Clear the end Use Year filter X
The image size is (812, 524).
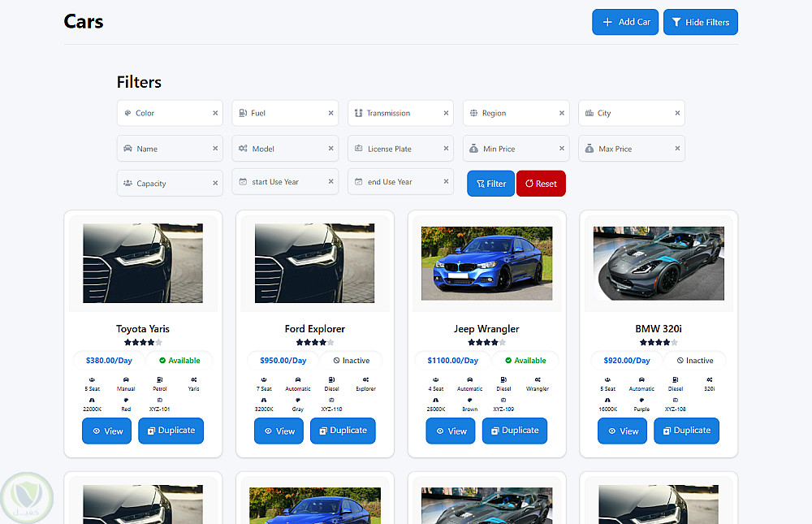446,181
